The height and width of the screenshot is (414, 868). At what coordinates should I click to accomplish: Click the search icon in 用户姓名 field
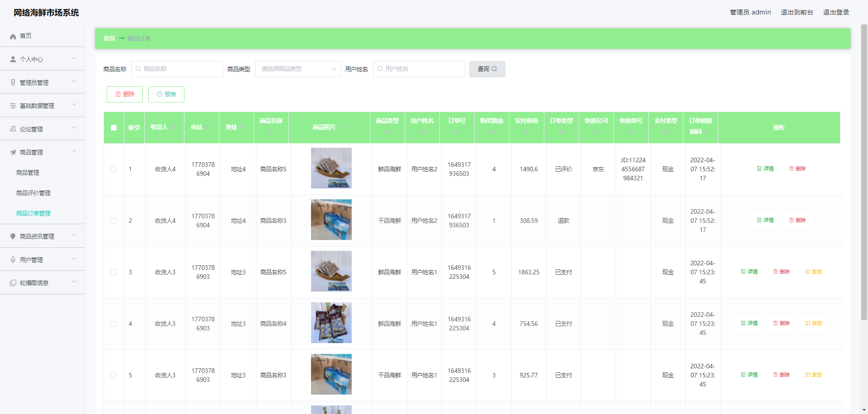click(x=380, y=69)
